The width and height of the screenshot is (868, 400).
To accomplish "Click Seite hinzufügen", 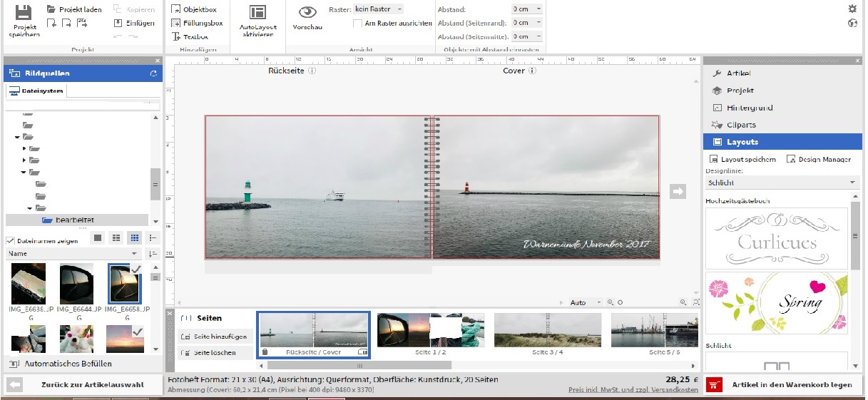I will coord(214,337).
